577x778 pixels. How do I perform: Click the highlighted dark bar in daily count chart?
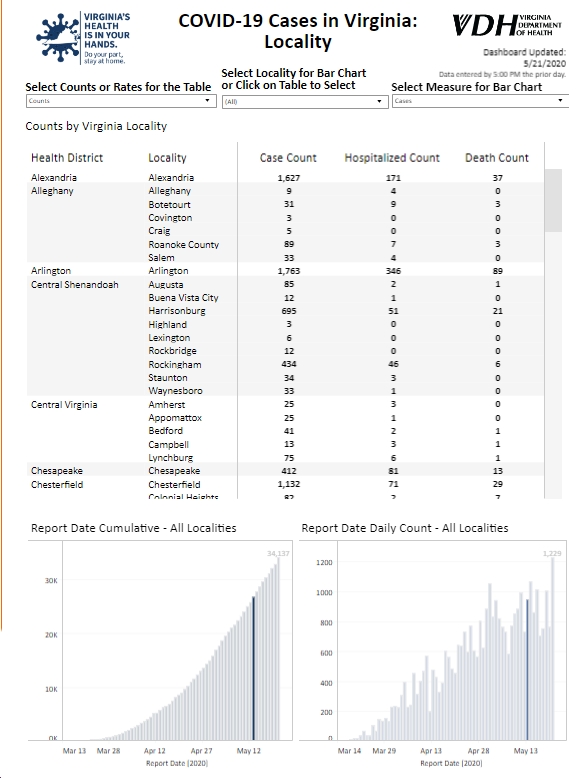[x=527, y=669]
